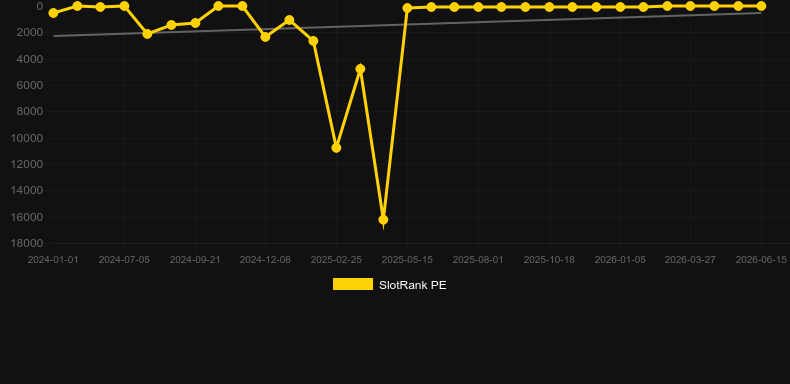Select the lowest data point near 16000

click(x=383, y=220)
